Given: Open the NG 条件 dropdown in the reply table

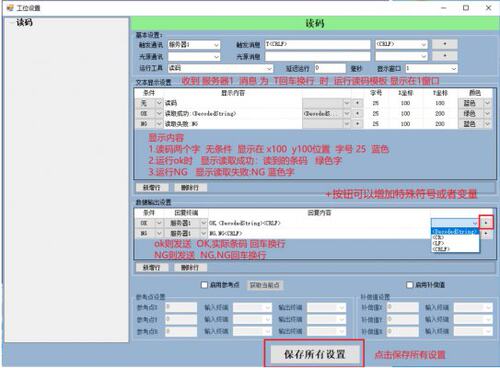Looking at the screenshot, I should tap(149, 233).
